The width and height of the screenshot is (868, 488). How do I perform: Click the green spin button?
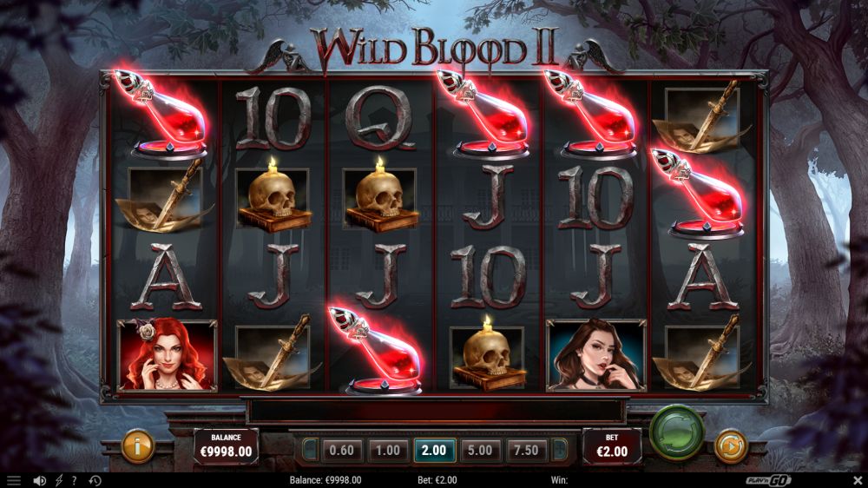(x=676, y=432)
